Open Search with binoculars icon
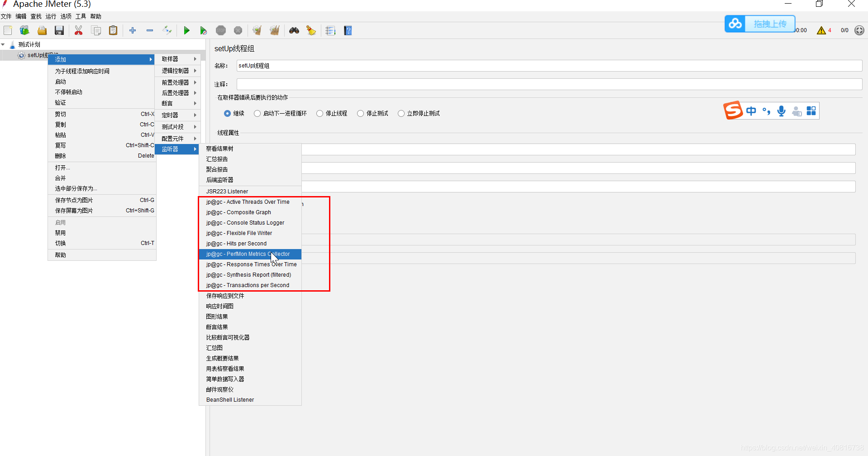 [294, 30]
